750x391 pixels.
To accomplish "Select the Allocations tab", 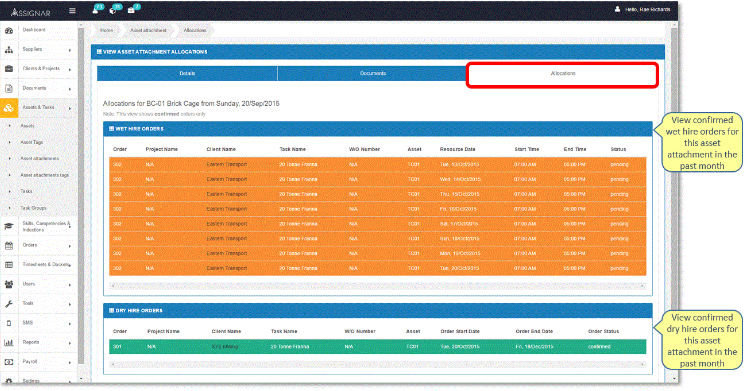I will click(x=562, y=74).
